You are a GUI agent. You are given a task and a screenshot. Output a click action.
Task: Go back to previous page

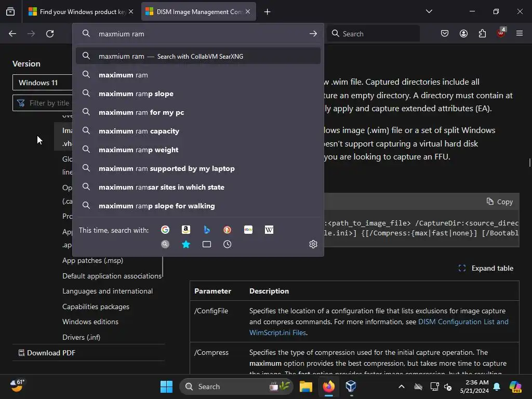12,34
